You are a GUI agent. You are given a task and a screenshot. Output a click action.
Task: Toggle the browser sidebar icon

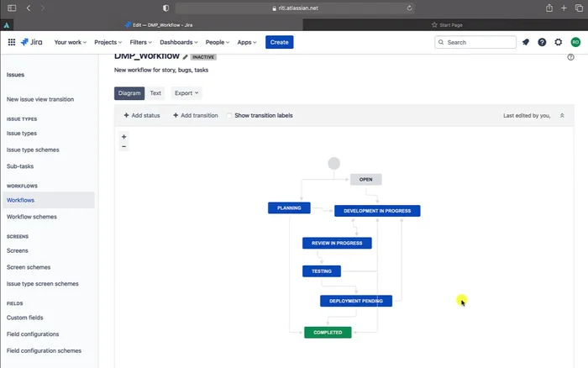pyautogui.click(x=12, y=8)
